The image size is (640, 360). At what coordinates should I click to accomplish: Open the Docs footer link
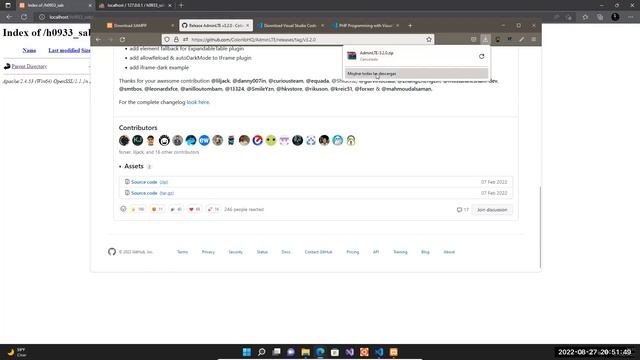coord(286,252)
